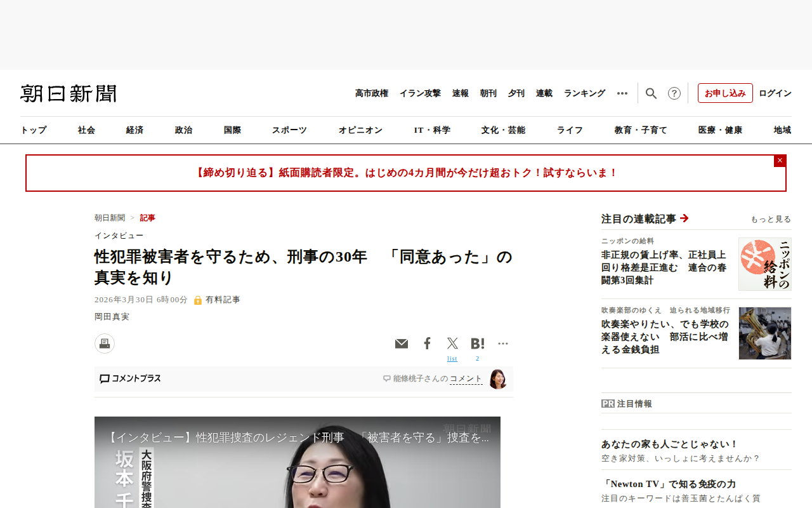Open more sharing options ellipsis
Image resolution: width=812 pixels, height=508 pixels.
click(x=503, y=344)
